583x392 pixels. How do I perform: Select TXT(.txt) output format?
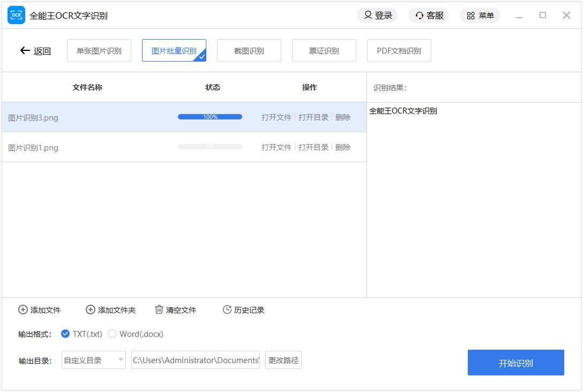click(x=65, y=334)
